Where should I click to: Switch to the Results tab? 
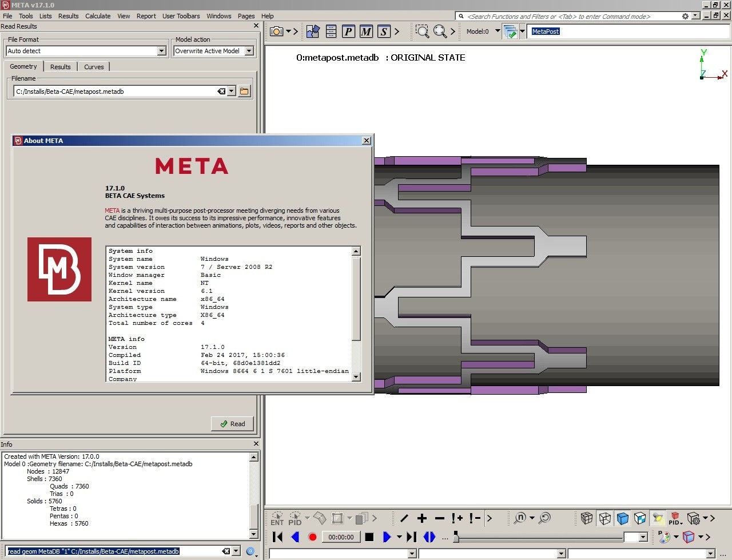(x=60, y=67)
